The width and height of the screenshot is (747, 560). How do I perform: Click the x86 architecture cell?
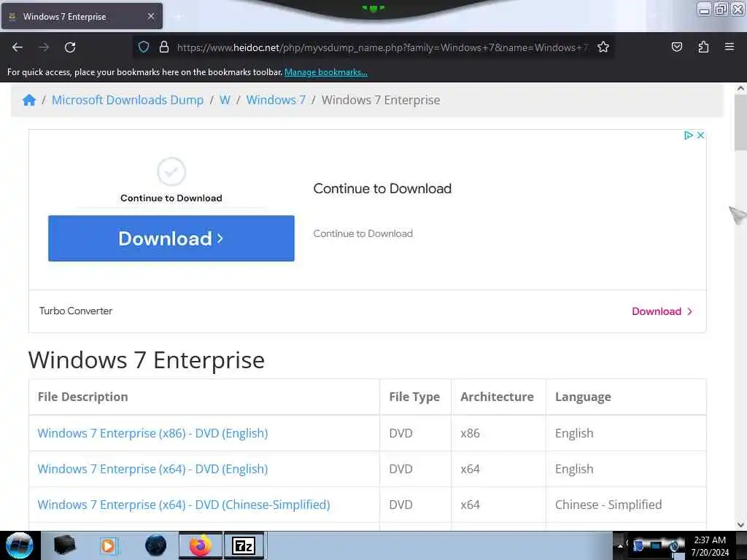coord(498,433)
